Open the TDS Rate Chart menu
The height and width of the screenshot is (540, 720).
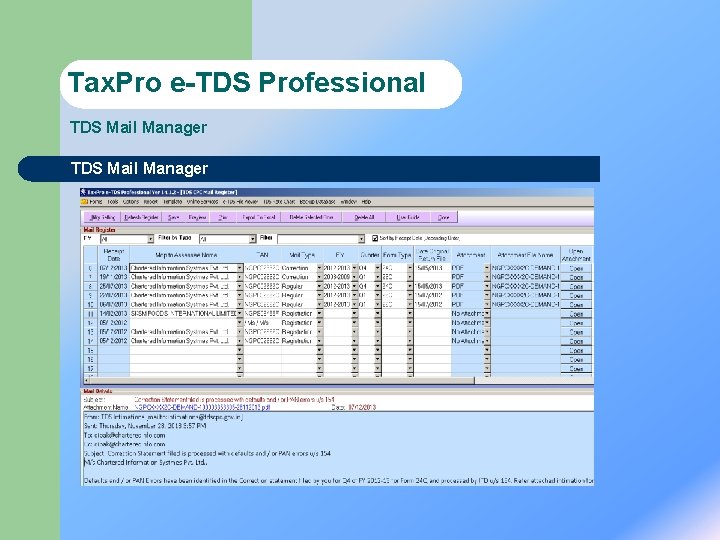[x=279, y=202]
